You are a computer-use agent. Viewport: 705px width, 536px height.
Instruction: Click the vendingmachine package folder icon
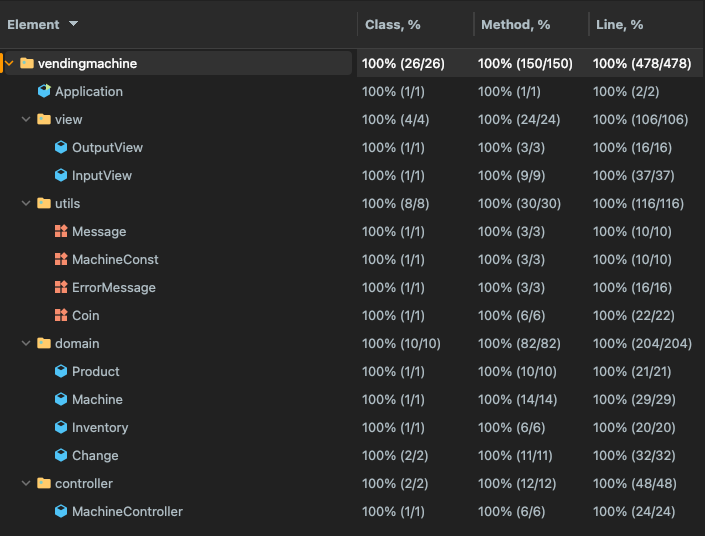point(27,63)
